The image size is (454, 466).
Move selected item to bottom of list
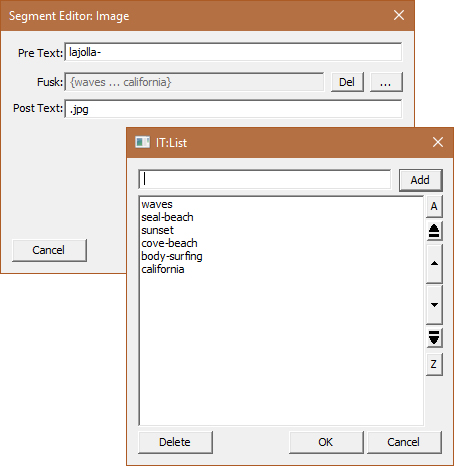pyautogui.click(x=434, y=338)
